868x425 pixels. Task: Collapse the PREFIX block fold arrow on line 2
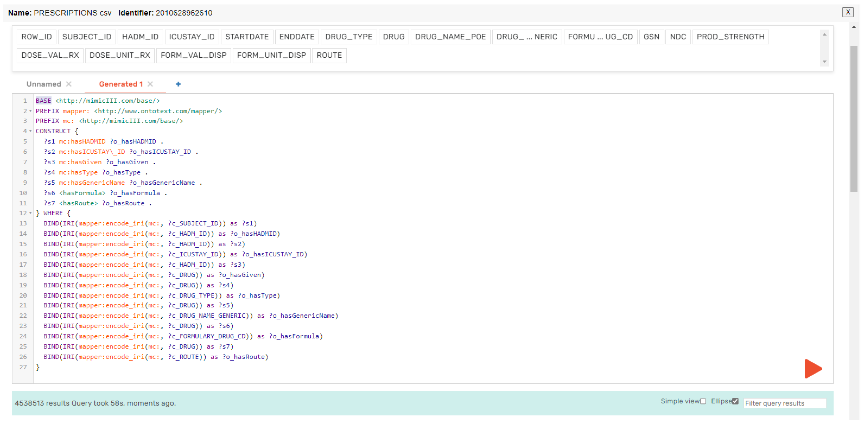point(30,111)
